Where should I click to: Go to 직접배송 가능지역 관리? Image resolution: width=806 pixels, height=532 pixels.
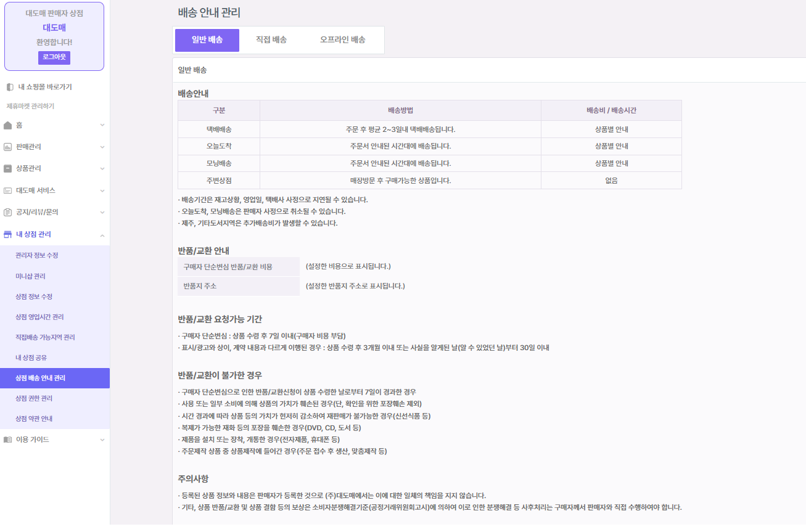pyautogui.click(x=45, y=337)
